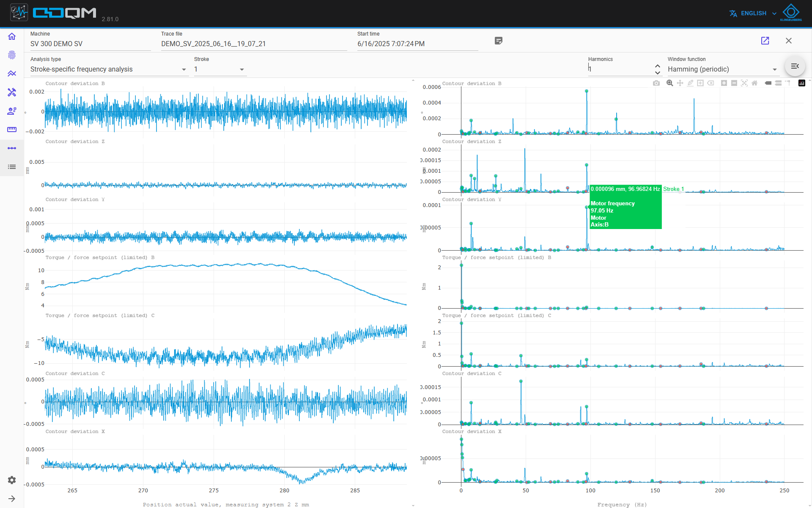Open the ENGLISH language menu
The width and height of the screenshot is (812, 508).
(753, 13)
